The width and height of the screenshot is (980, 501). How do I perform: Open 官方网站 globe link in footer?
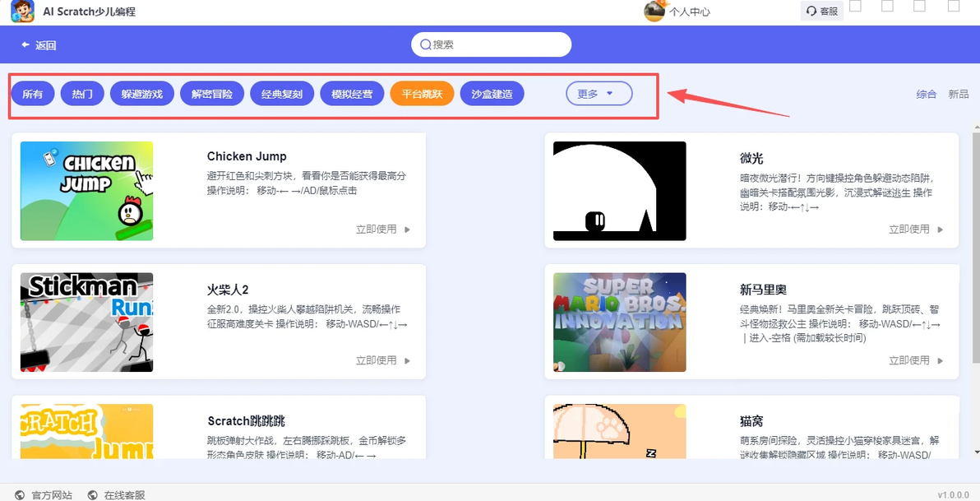coord(44,494)
